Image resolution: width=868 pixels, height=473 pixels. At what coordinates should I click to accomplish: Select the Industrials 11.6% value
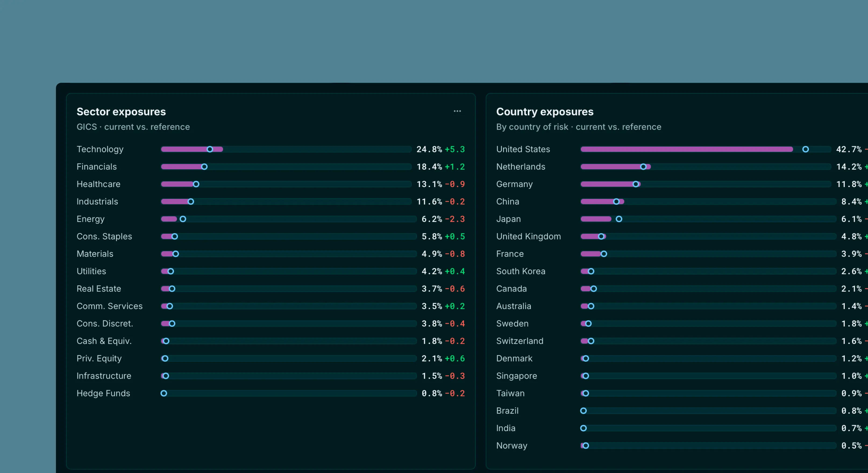[429, 202]
